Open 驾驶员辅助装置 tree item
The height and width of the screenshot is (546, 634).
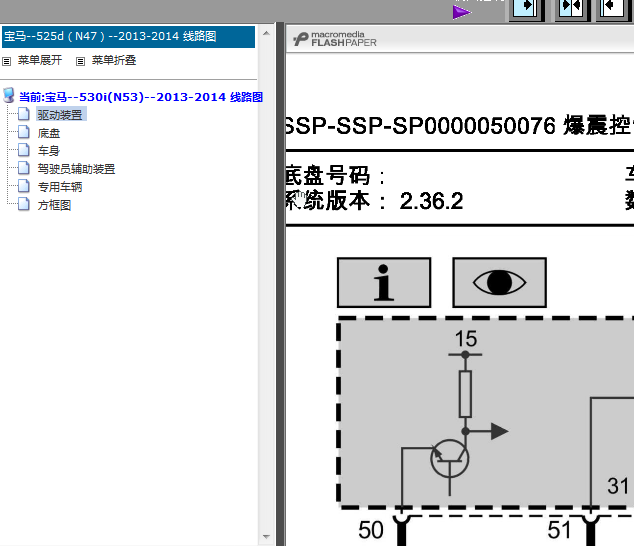[76, 169]
